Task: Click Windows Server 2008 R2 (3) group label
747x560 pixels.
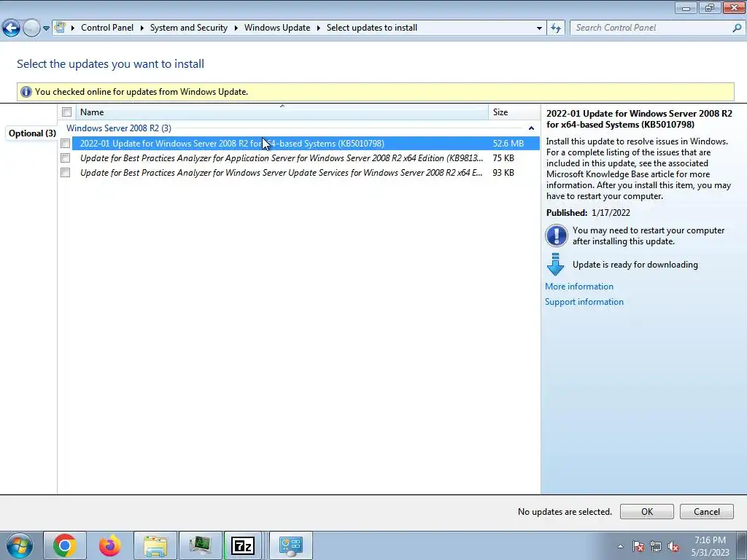Action: point(119,128)
